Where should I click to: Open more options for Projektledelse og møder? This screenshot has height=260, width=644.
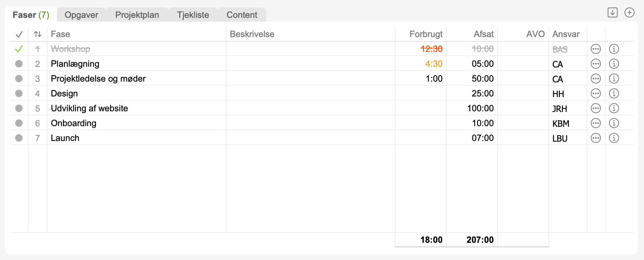(596, 79)
